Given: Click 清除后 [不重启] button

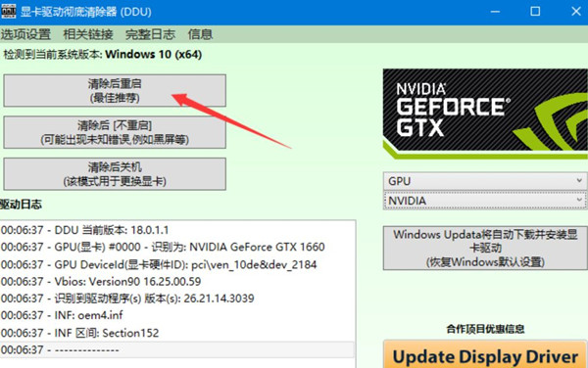Looking at the screenshot, I should pos(115,132).
